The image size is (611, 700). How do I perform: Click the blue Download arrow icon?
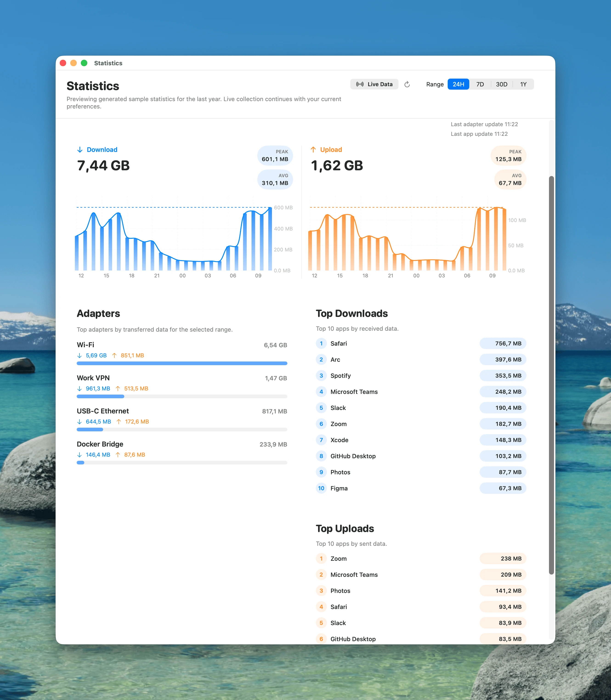click(x=80, y=149)
